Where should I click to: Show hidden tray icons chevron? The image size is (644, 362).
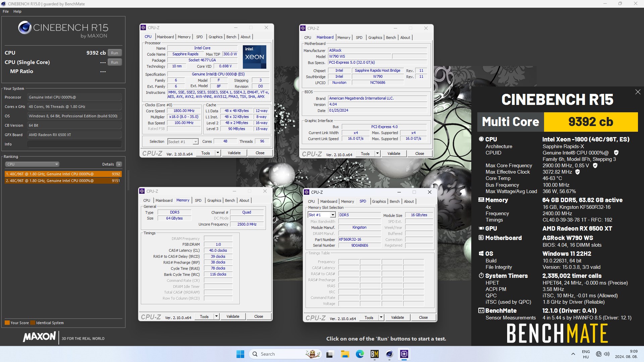point(573,354)
